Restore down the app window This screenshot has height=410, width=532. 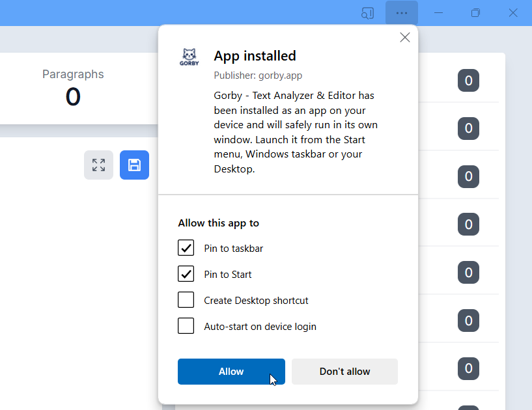(x=475, y=13)
